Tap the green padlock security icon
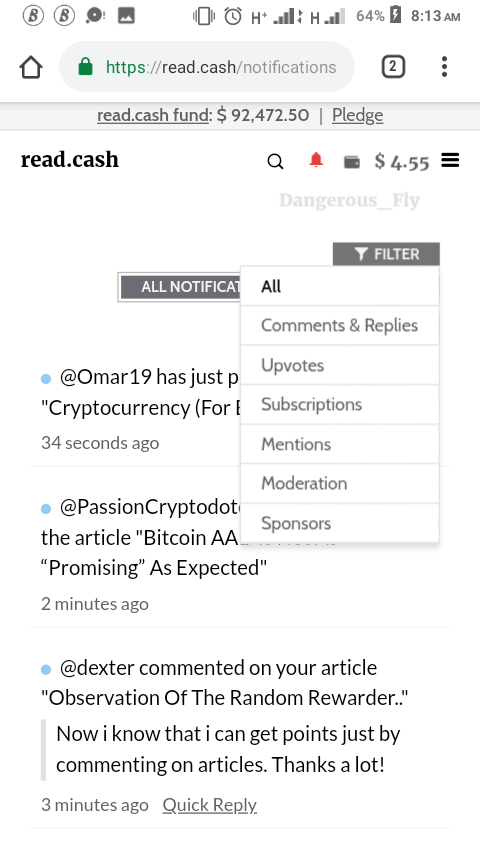The width and height of the screenshot is (480, 854). click(x=86, y=67)
